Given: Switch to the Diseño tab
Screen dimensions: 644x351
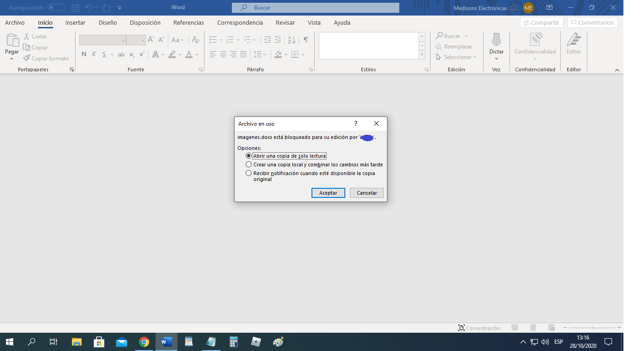Looking at the screenshot, I should (x=108, y=22).
